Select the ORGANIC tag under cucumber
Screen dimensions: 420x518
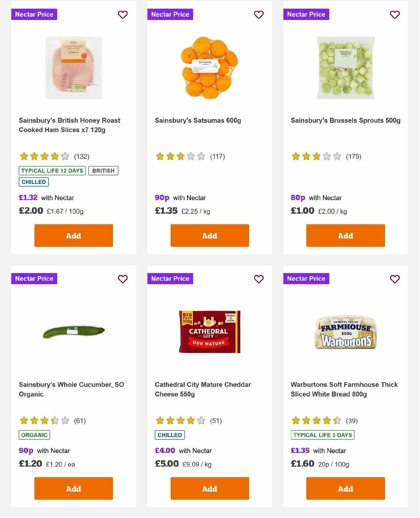point(34,435)
